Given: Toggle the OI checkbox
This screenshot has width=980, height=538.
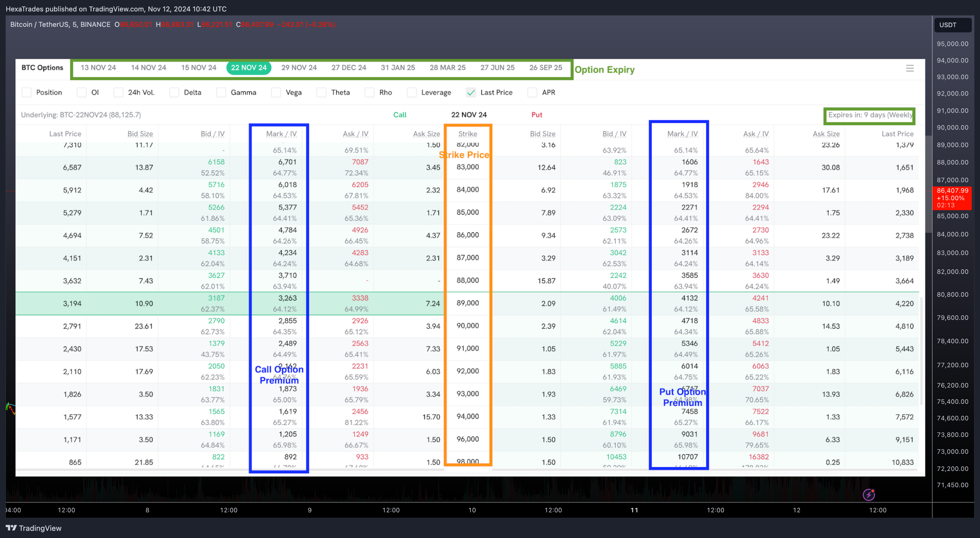Looking at the screenshot, I should [82, 93].
